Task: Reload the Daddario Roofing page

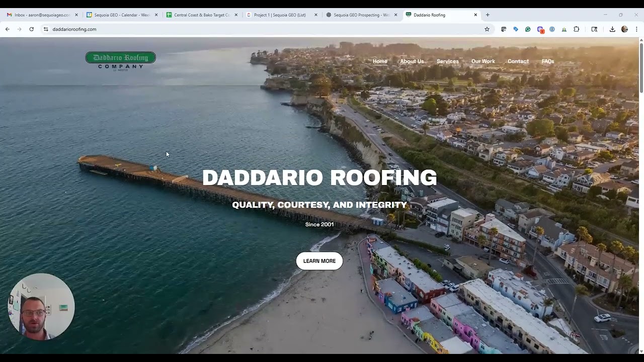Action: coord(31,29)
